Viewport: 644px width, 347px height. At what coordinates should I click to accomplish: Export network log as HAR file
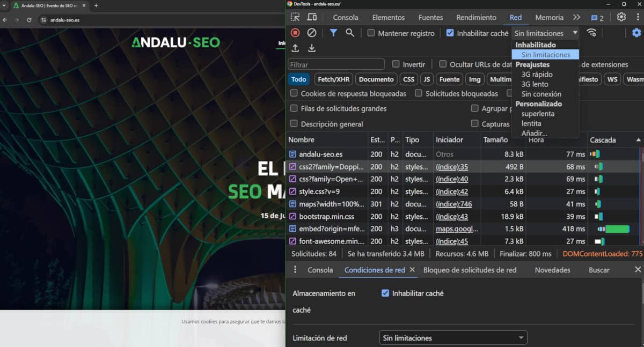312,49
